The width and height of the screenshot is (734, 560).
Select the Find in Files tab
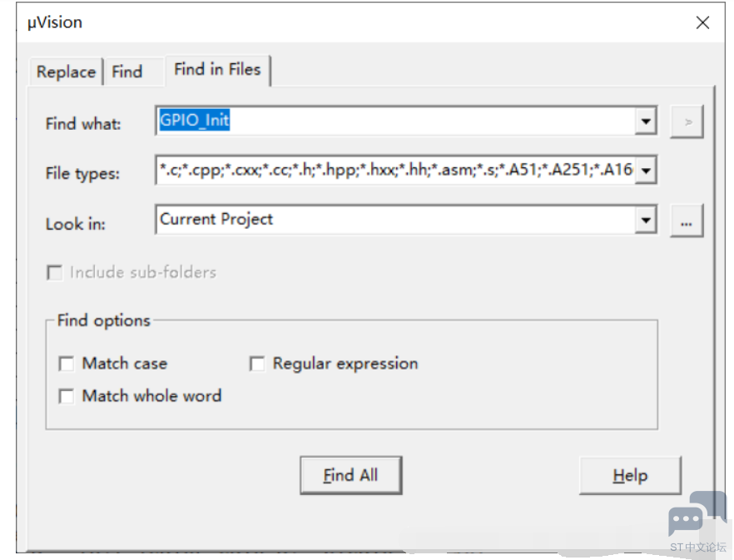218,70
